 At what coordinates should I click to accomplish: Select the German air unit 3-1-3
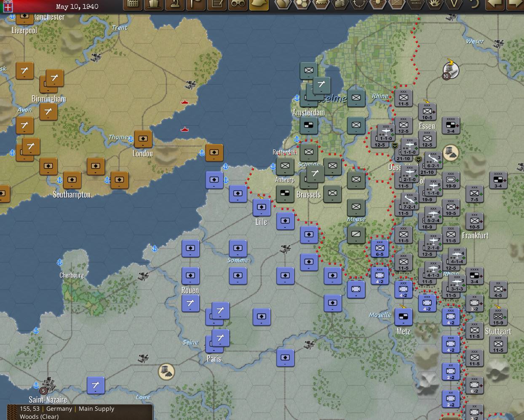point(457,284)
